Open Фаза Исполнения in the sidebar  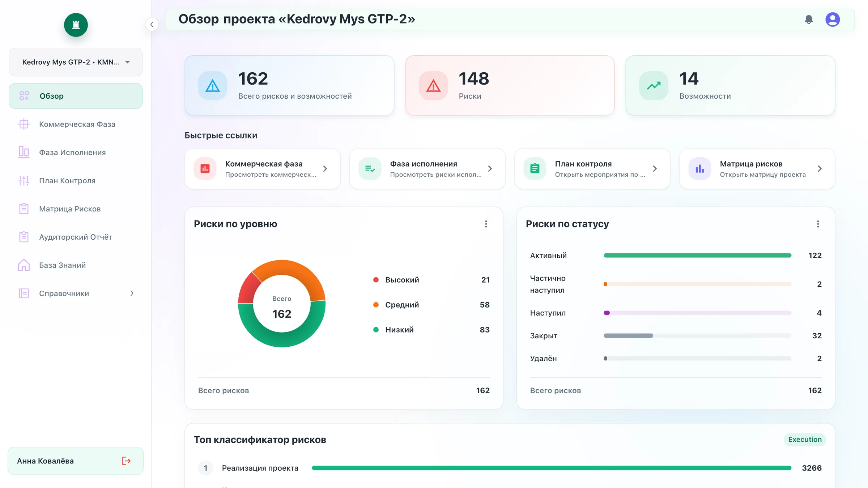[x=76, y=153]
